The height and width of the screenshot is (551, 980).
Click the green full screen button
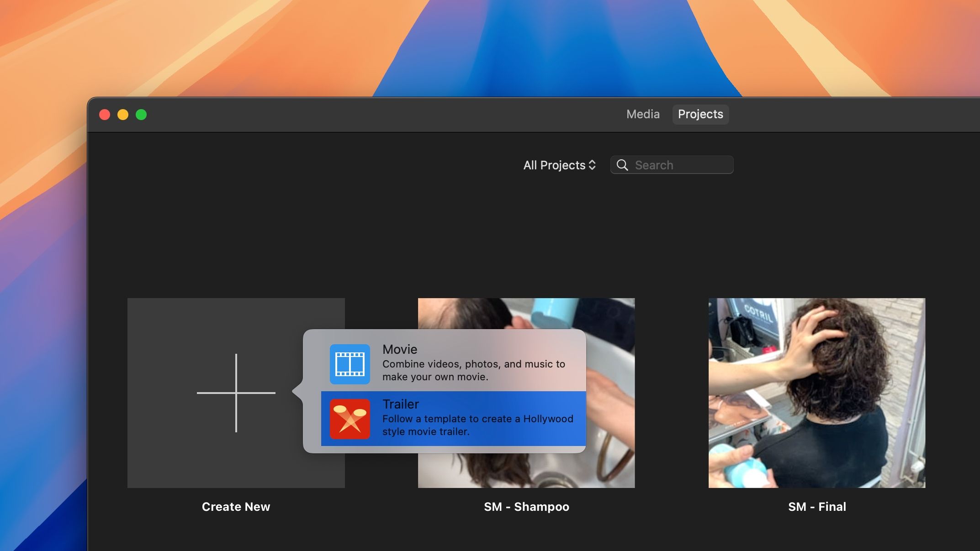pos(141,115)
